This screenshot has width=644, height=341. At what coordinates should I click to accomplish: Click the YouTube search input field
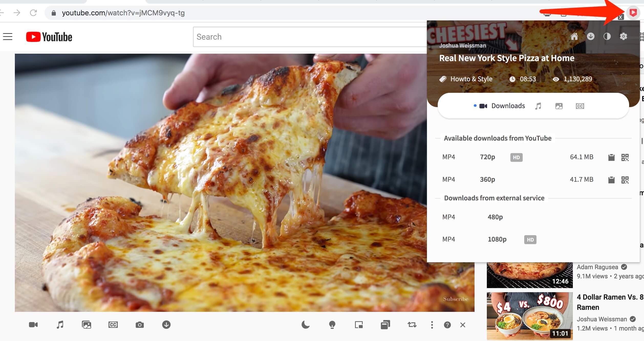click(x=307, y=37)
